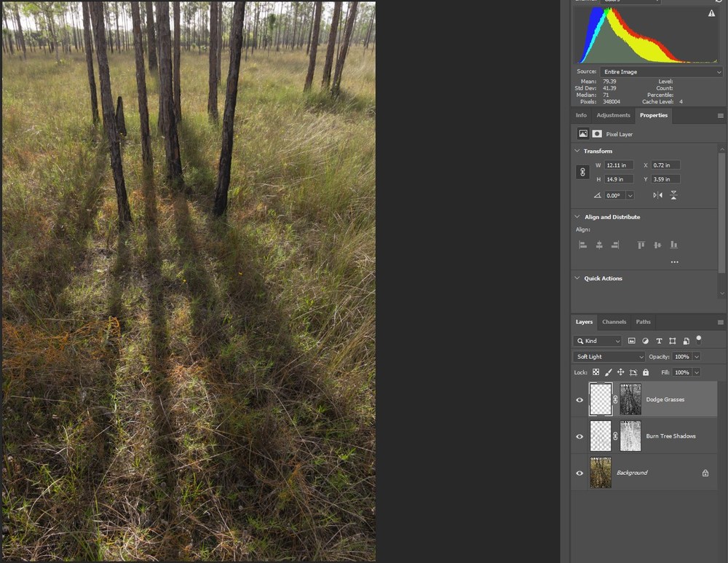The height and width of the screenshot is (563, 728).
Task: Open the Properties panel menu
Action: coord(721,116)
